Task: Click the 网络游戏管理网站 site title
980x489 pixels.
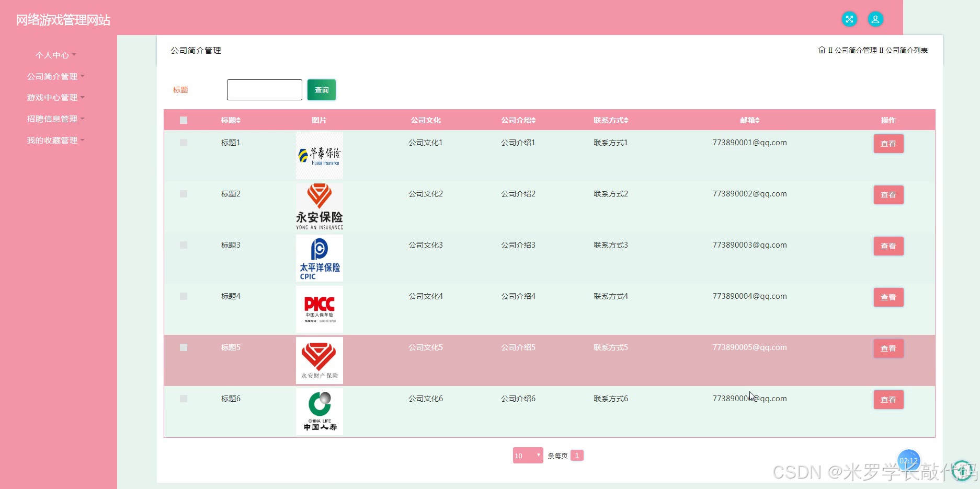Action: pos(63,20)
